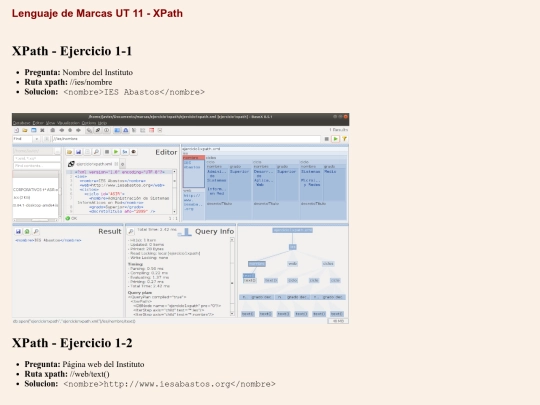Open the View menu in BaseX
Image resolution: width=540 pixels, height=405 pixels.
click(x=50, y=123)
